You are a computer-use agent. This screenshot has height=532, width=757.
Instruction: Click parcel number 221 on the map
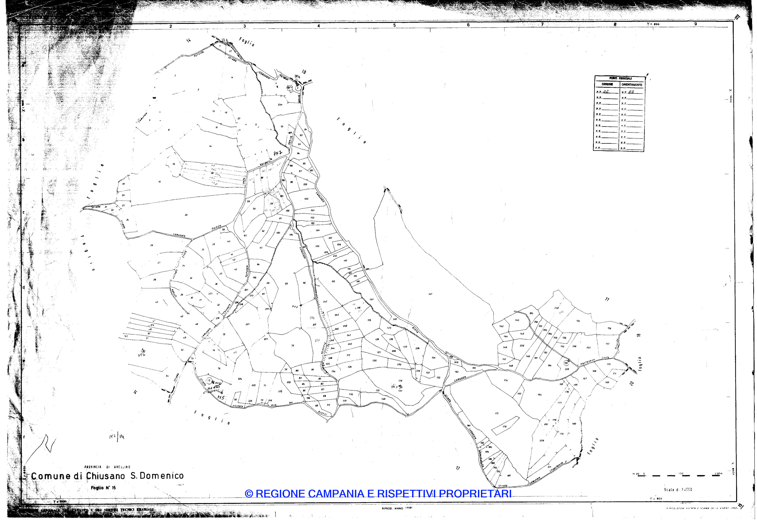[248, 324]
